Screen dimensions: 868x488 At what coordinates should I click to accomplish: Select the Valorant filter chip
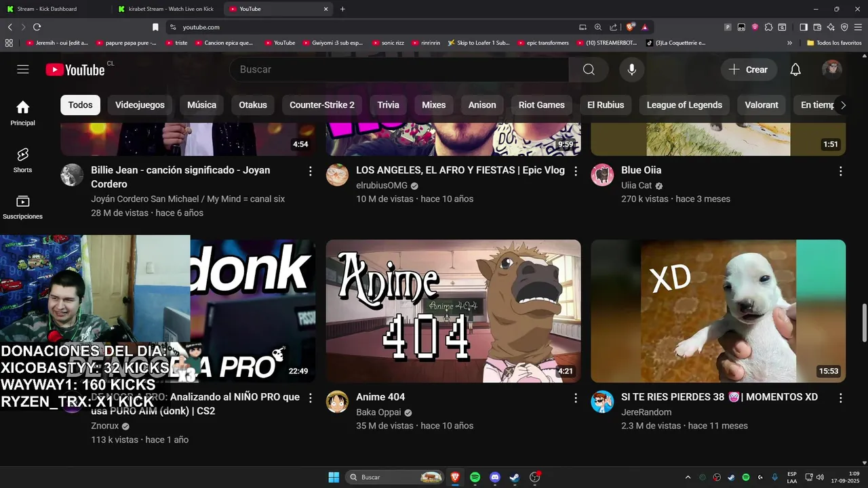762,105
